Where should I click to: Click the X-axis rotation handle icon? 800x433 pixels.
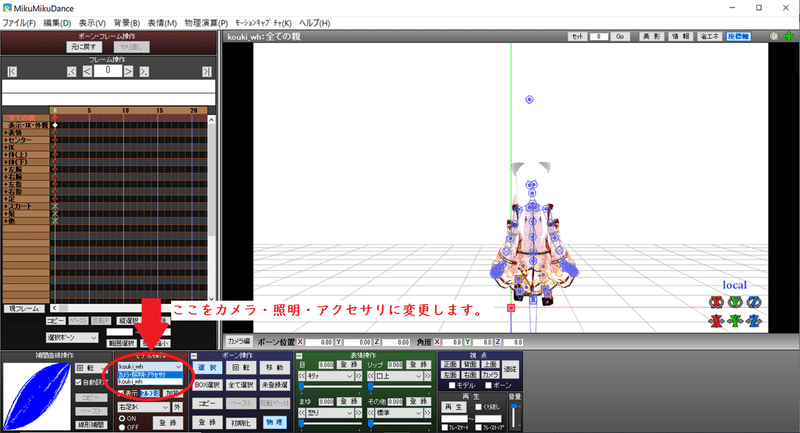[x=716, y=302]
